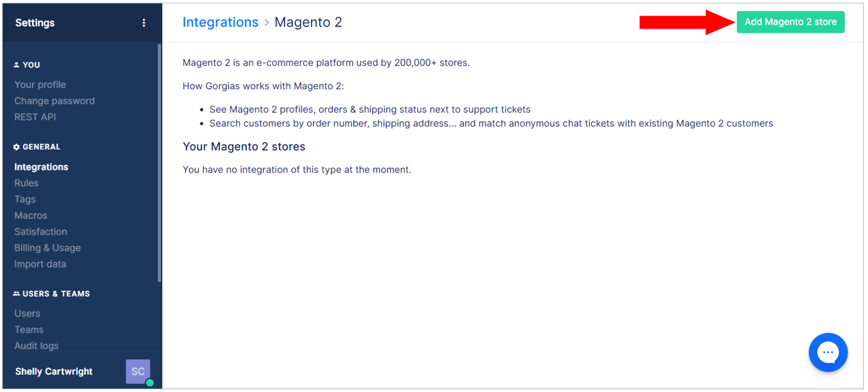Click the gear icon beside GENERAL

tap(17, 147)
